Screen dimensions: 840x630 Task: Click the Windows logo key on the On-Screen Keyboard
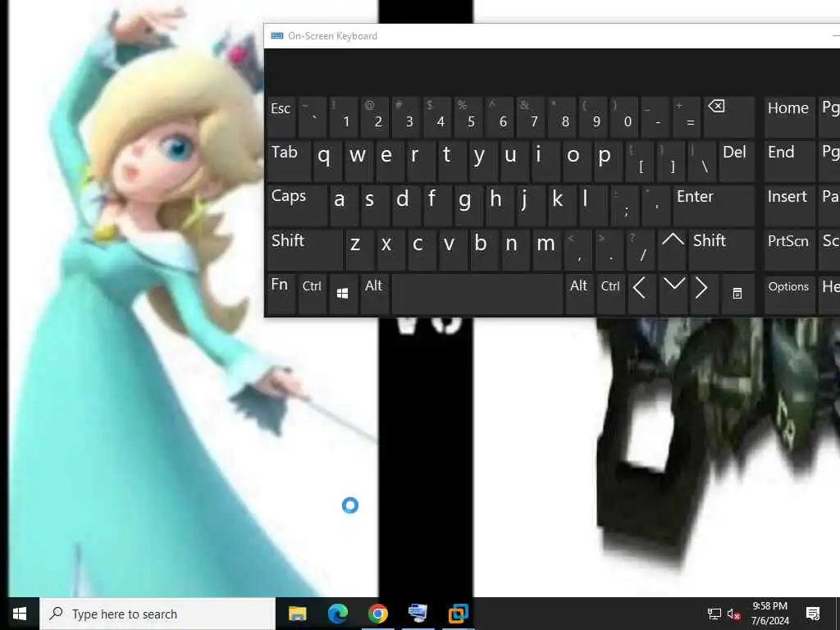[343, 294]
